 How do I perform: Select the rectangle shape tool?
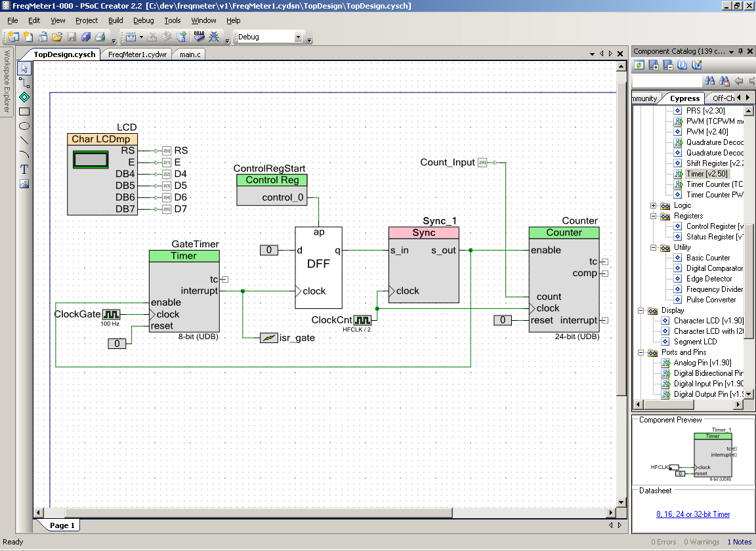pyautogui.click(x=24, y=112)
